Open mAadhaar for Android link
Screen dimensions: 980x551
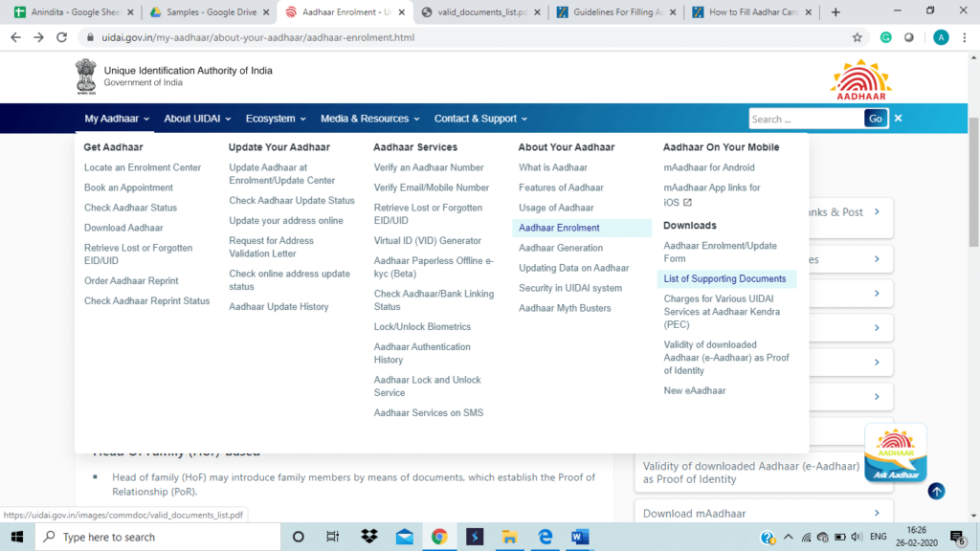pyautogui.click(x=709, y=167)
